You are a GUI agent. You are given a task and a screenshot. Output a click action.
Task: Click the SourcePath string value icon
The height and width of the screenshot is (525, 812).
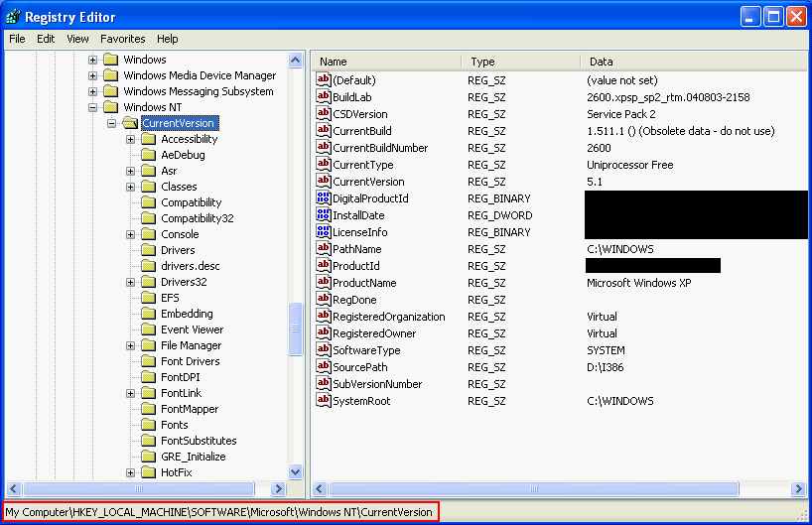coord(324,366)
